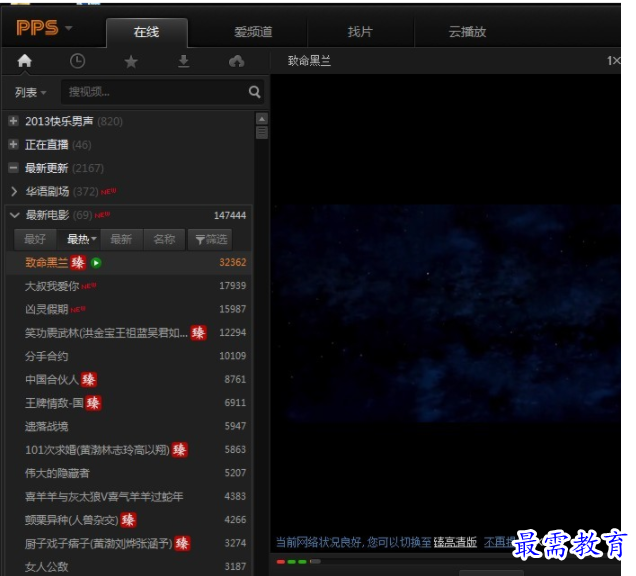Click the 臻 badge beside 致命黑兰
This screenshot has width=636, height=576.
coord(78,262)
